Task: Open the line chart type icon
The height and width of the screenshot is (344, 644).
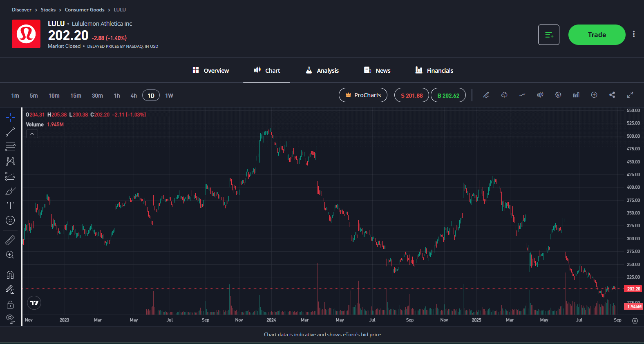Action: coord(522,95)
